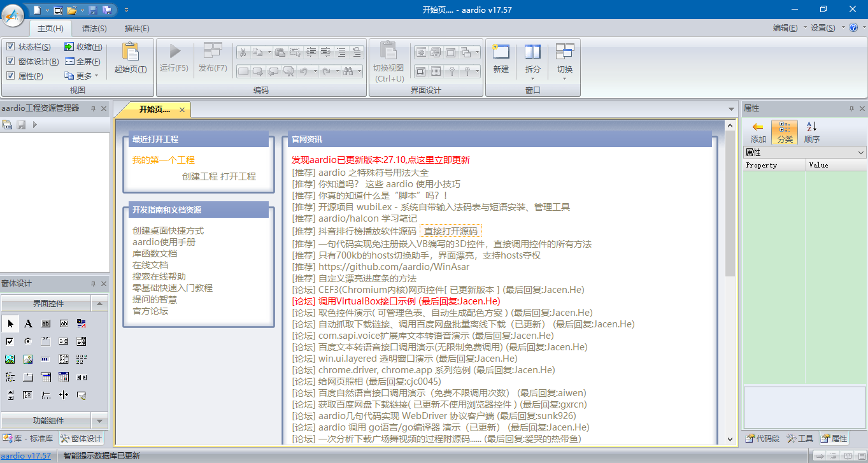The width and height of the screenshot is (868, 463).
Task: Uncheck the 窗体设计 checkbox
Action: click(x=10, y=62)
